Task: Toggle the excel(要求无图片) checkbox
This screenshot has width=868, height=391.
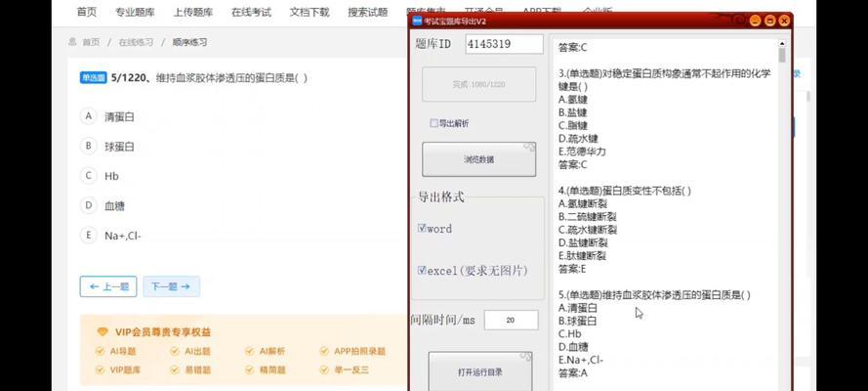Action: [x=422, y=270]
